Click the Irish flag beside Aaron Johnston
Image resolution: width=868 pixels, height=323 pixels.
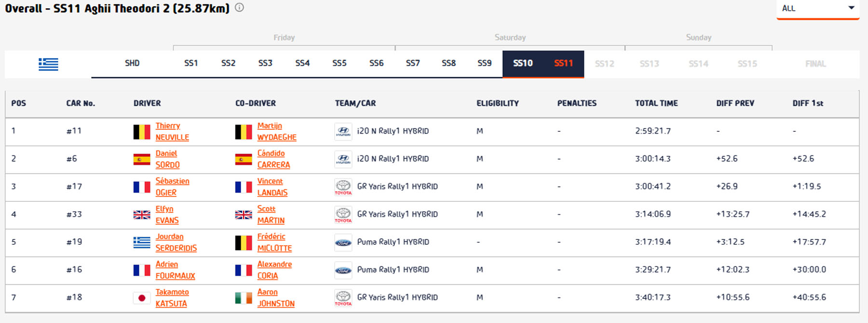(244, 298)
